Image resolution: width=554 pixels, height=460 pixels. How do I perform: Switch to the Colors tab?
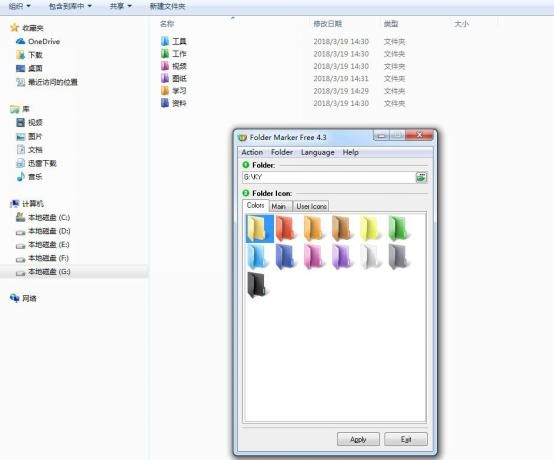pos(255,205)
